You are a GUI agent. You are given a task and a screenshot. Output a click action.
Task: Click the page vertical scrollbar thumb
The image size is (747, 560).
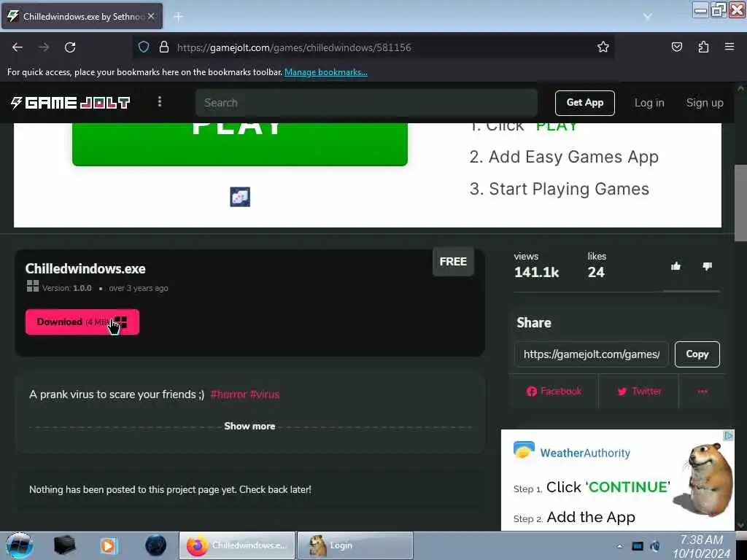tap(740, 203)
